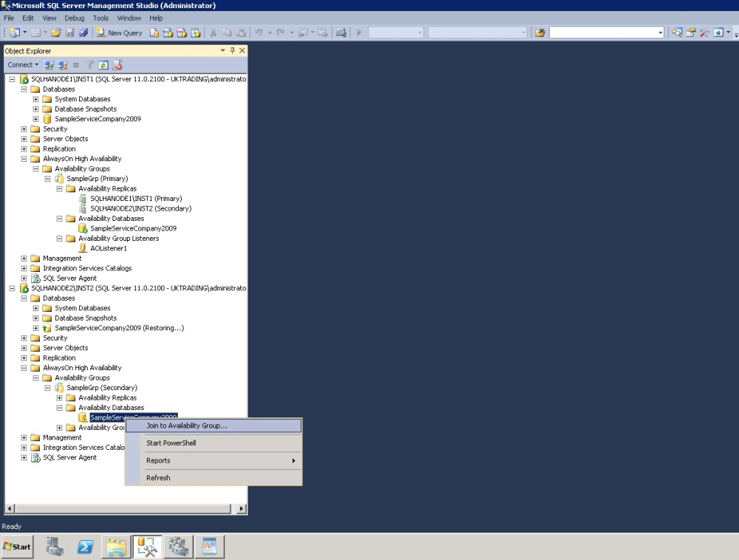This screenshot has height=560, width=739.
Task: Select Database Snapshots under SQLHANODE2
Action: coord(85,318)
